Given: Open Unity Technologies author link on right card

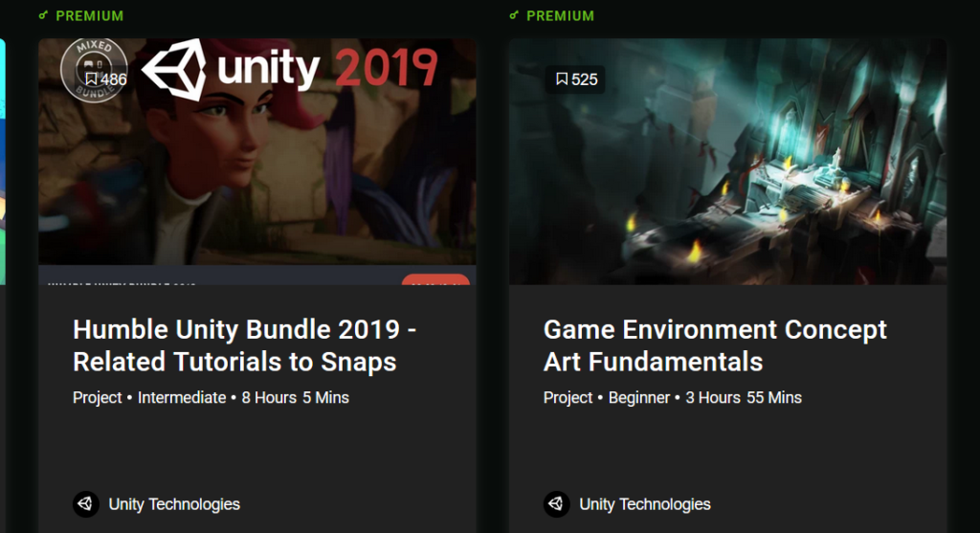Looking at the screenshot, I should coord(645,504).
